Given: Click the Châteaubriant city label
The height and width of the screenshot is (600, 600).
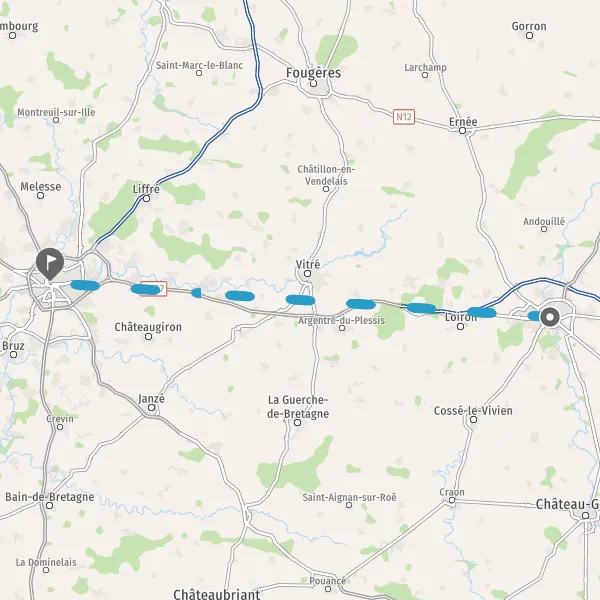Looking at the screenshot, I should tap(217, 594).
